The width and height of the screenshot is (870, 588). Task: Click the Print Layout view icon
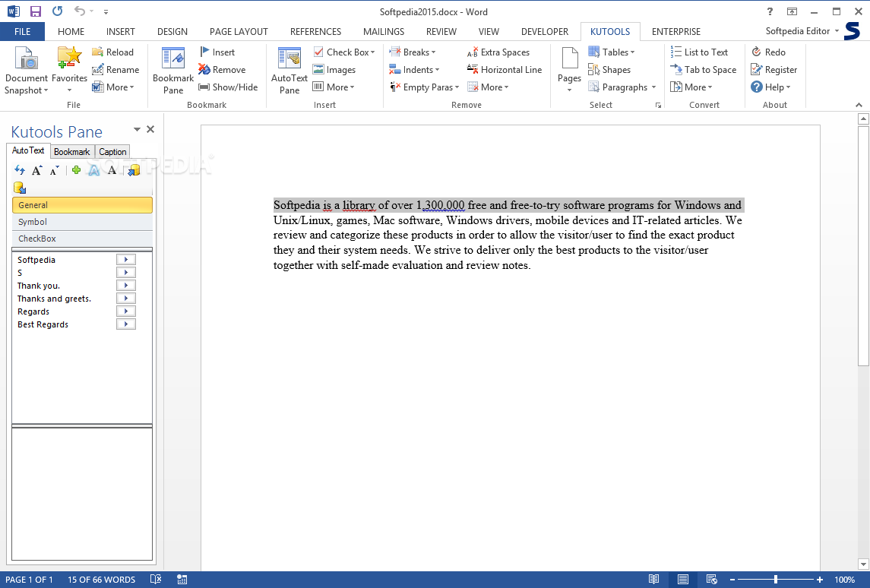tap(683, 579)
